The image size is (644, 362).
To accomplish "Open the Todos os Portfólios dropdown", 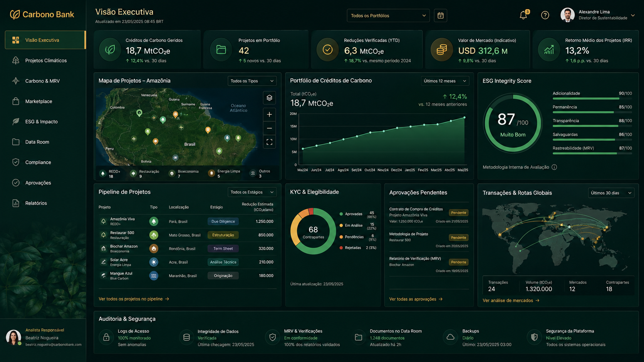I will click(x=388, y=16).
